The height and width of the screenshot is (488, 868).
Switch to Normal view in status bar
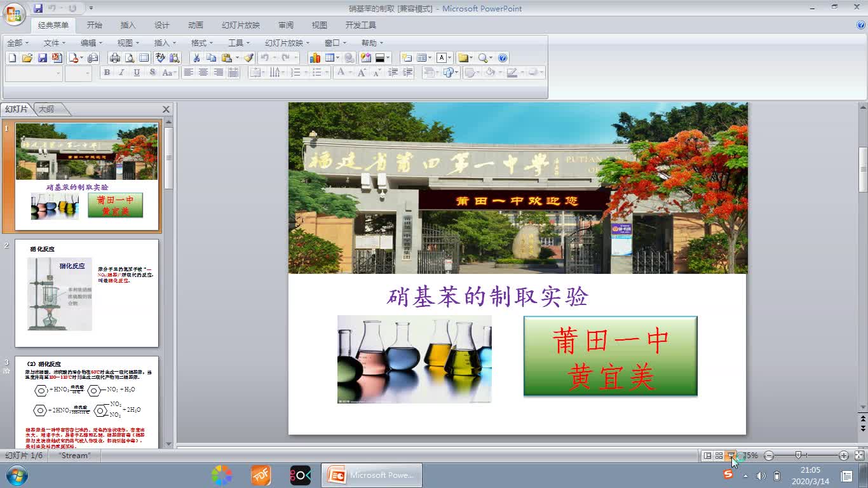tap(707, 456)
